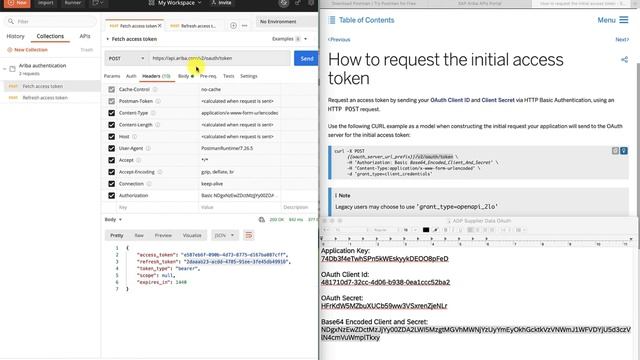The image size is (640, 360).
Task: Click the Invite button in Postman
Action: pos(221,3)
